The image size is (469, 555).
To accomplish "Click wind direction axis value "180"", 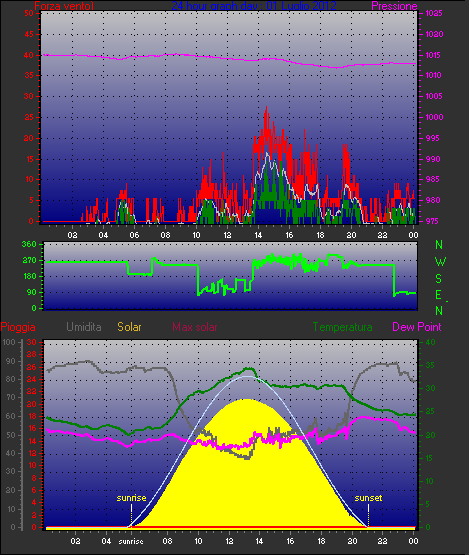I will click(x=29, y=276).
